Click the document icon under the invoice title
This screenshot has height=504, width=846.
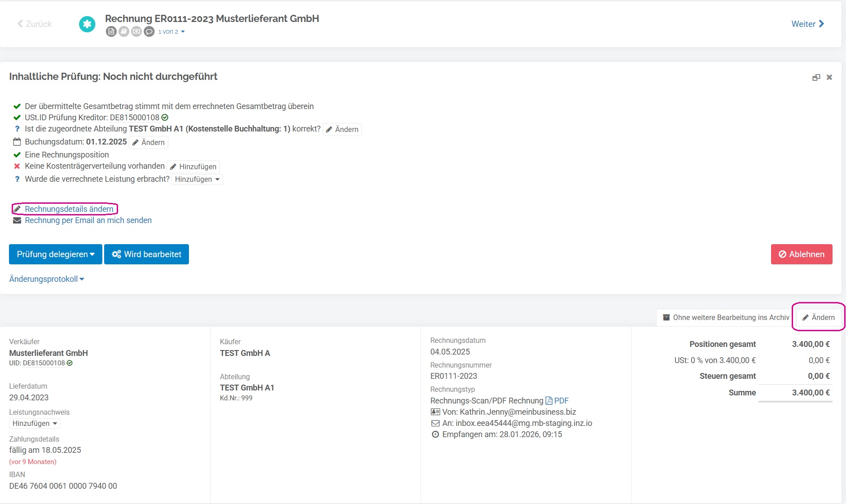(111, 31)
